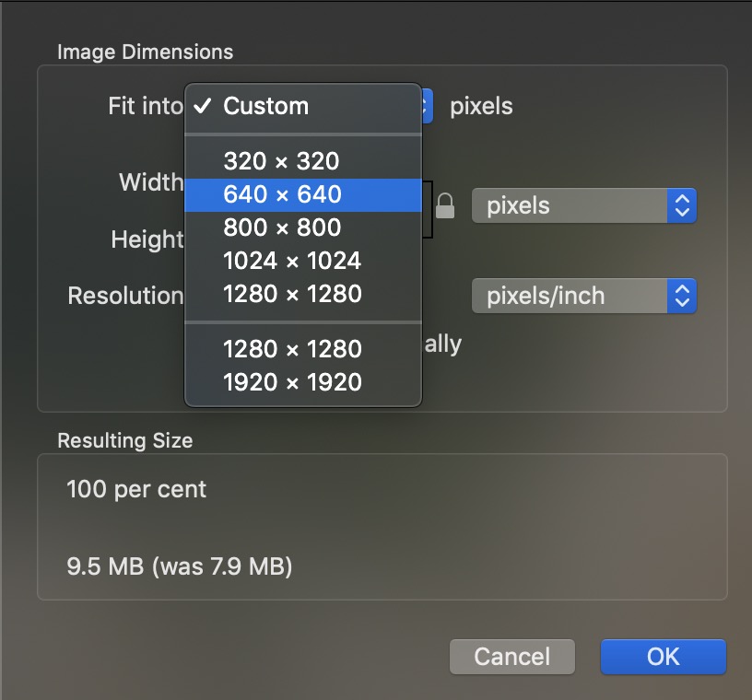Click the Fit into popup arrows
The width and height of the screenshot is (752, 700).
[x=427, y=106]
